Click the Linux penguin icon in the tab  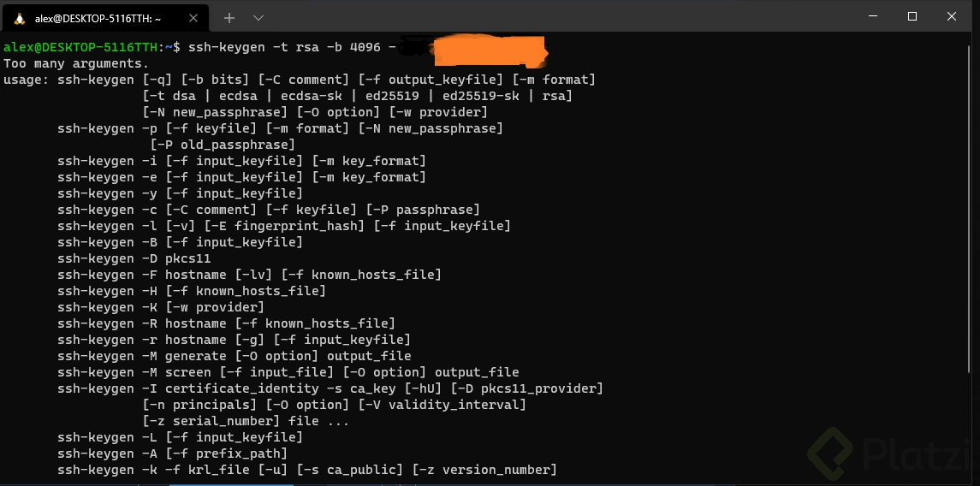(x=20, y=18)
